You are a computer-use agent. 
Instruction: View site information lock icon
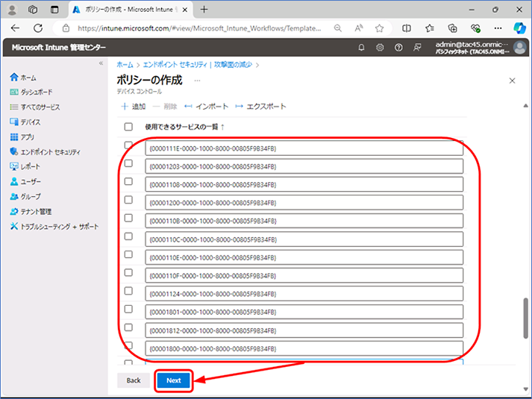tap(66, 28)
